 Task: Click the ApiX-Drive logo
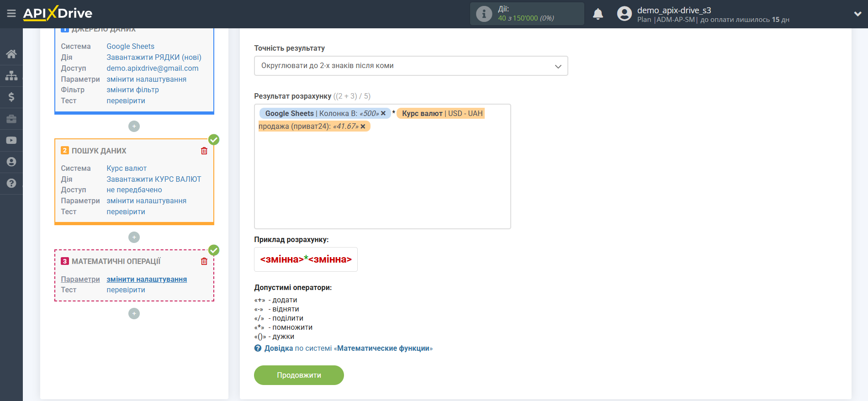point(58,13)
